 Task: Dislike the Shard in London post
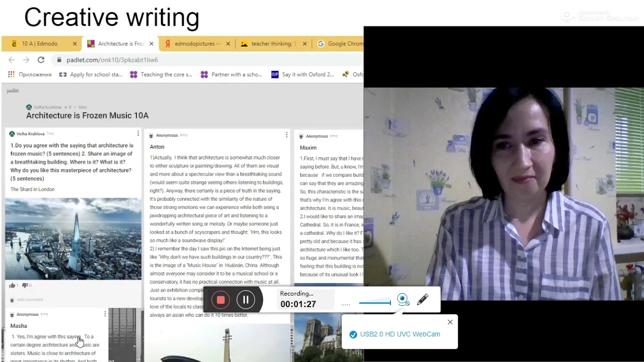(25, 286)
